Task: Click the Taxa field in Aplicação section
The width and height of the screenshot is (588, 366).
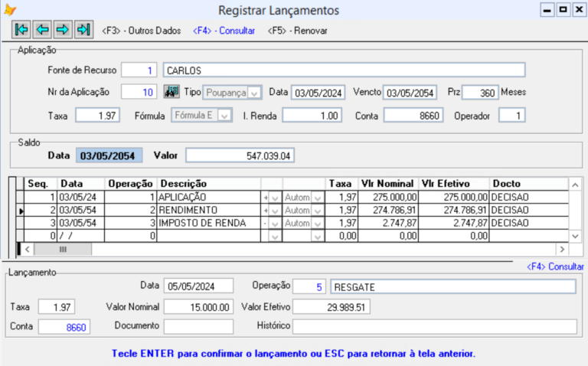Action: (97, 116)
